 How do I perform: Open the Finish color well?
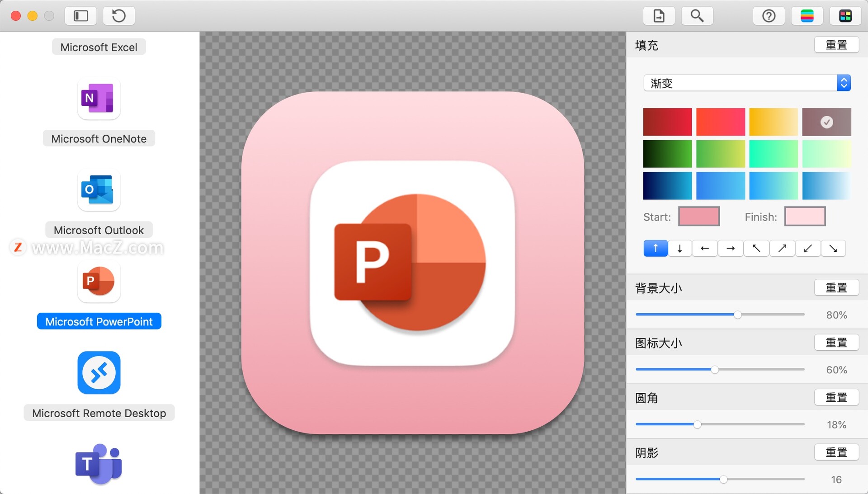805,216
